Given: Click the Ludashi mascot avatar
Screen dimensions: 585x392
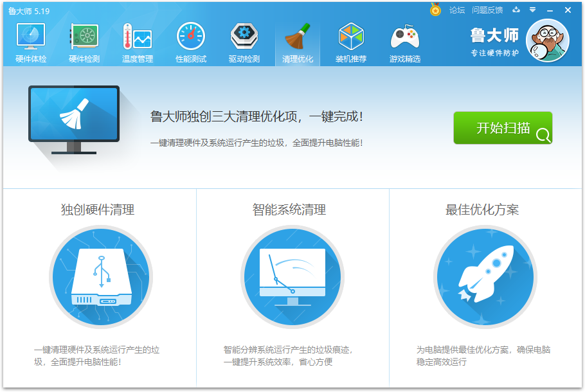Looking at the screenshot, I should click(547, 39).
